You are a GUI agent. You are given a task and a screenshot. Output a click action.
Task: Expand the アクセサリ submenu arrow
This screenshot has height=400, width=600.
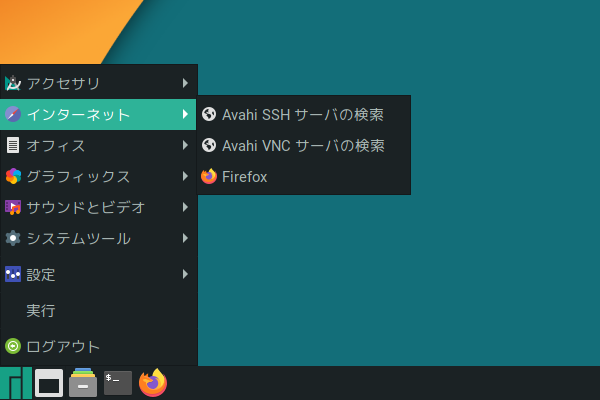click(x=185, y=83)
